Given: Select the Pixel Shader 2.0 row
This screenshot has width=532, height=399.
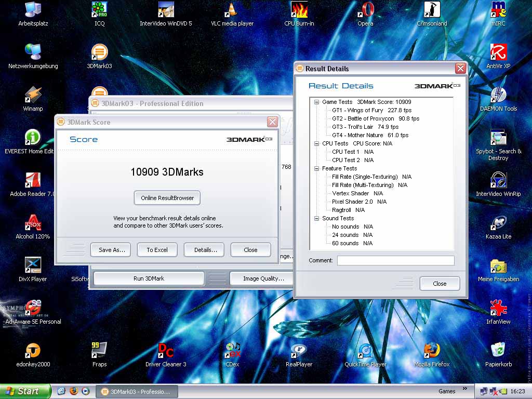Looking at the screenshot, I should (x=360, y=202).
